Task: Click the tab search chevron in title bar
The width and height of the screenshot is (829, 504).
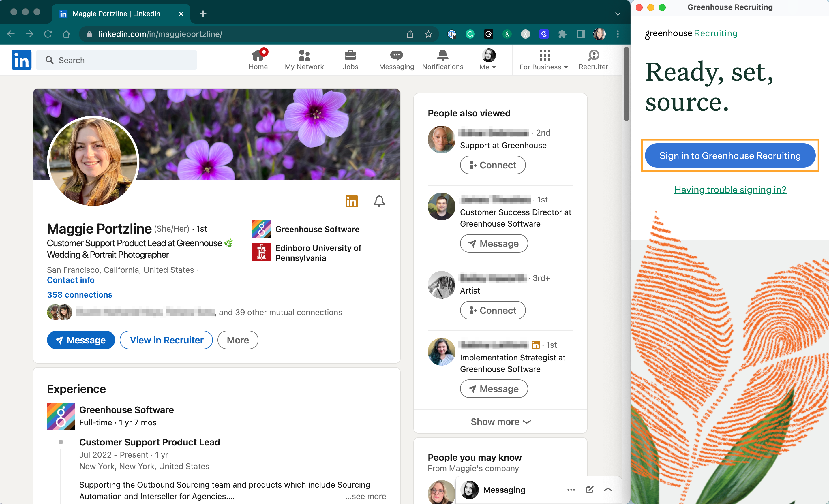Action: [x=618, y=14]
